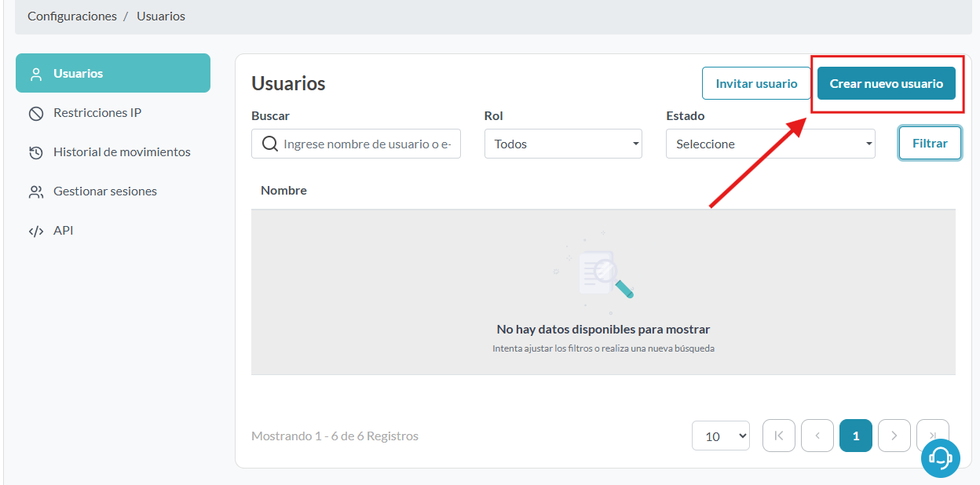Open the rows-per-page dropdown set to 10
The image size is (980, 485).
pos(720,436)
